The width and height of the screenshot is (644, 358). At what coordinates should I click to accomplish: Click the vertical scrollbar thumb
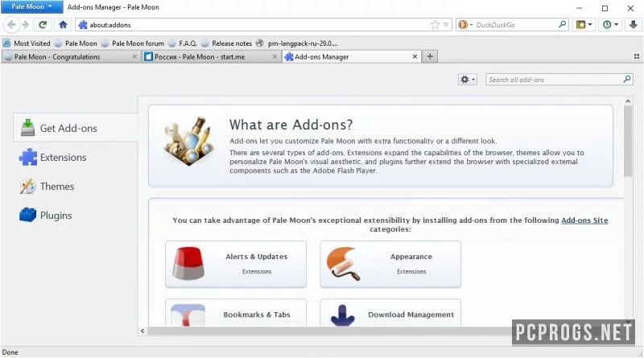pyautogui.click(x=628, y=142)
